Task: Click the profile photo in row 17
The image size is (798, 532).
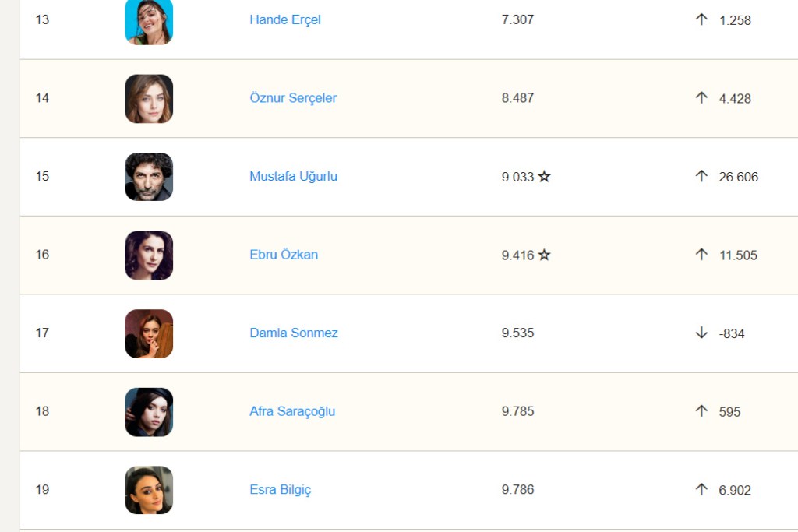Action: (x=149, y=333)
